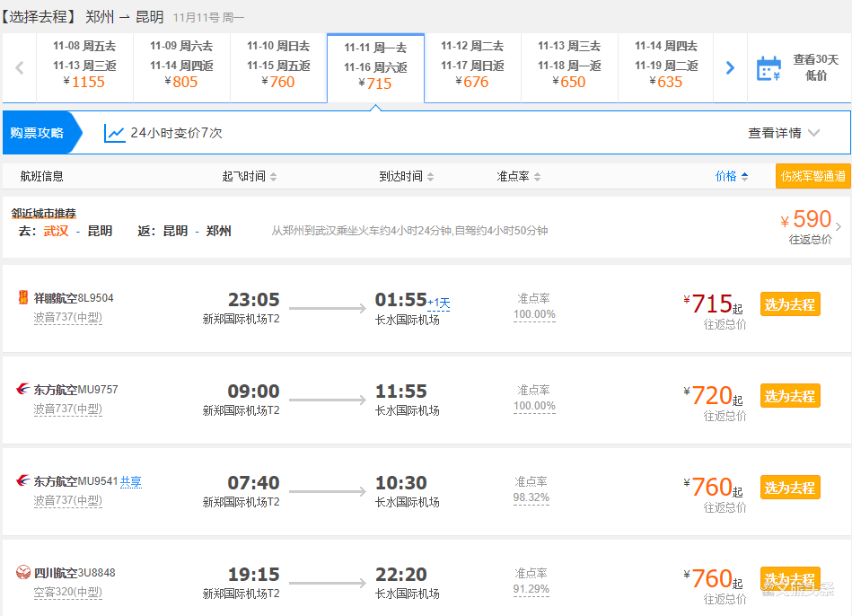Click departure time 07:40
The height and width of the screenshot is (616, 852).
(x=253, y=483)
